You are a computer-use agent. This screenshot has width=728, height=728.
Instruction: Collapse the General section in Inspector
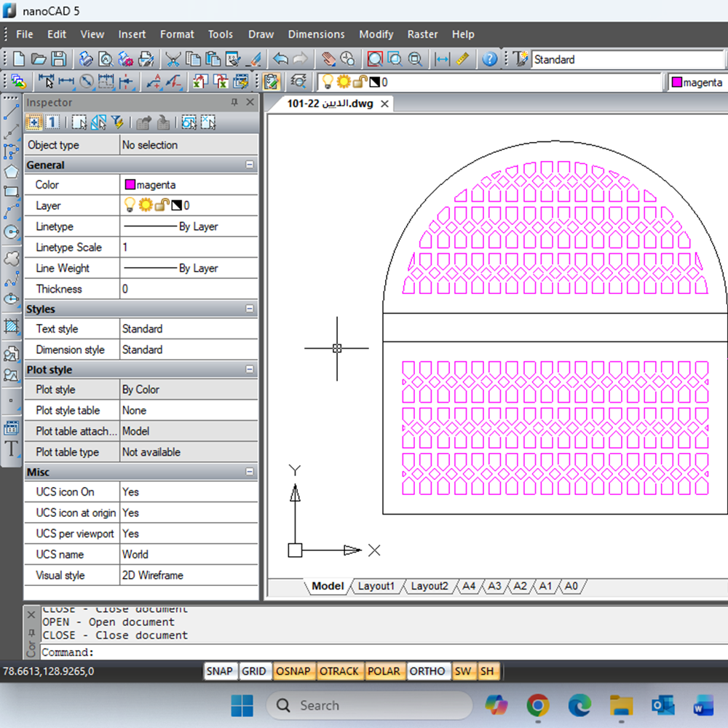250,165
